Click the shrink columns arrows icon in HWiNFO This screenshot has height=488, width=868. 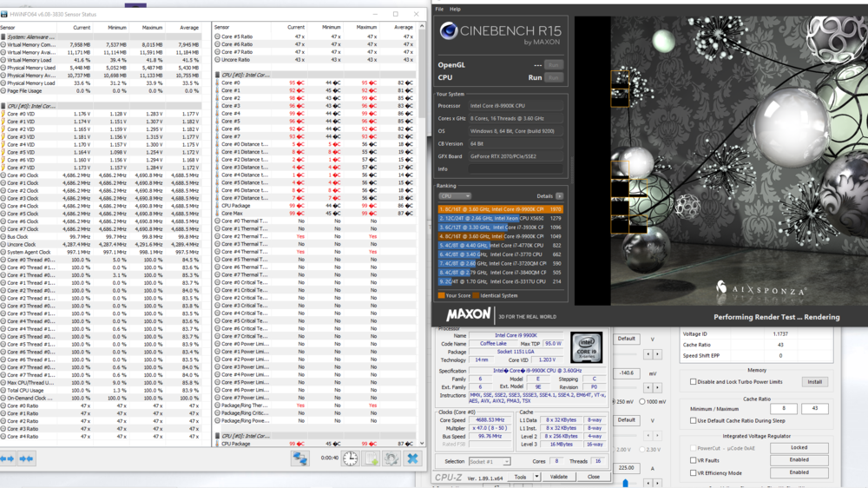click(x=27, y=458)
